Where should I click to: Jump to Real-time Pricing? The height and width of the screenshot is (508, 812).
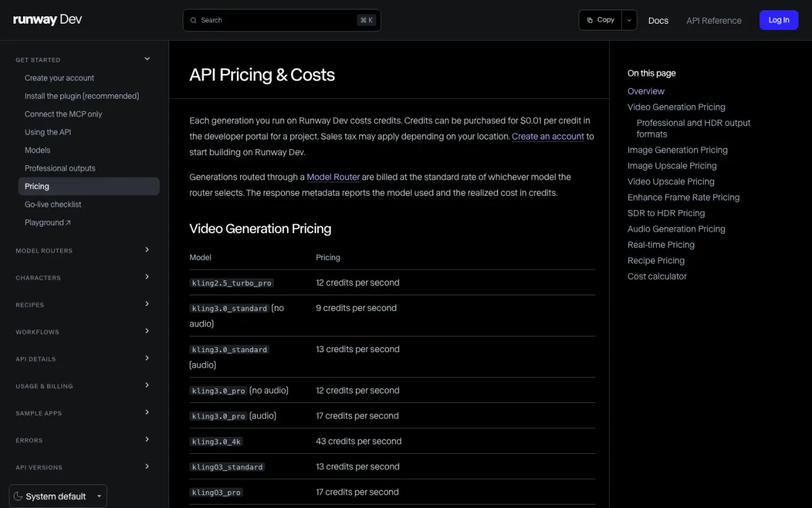pyautogui.click(x=660, y=245)
